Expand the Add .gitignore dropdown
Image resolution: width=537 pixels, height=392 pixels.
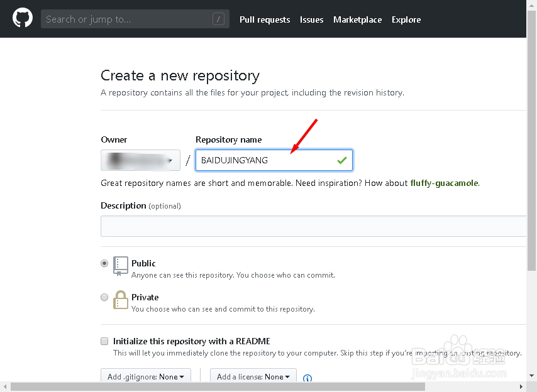pyautogui.click(x=145, y=377)
